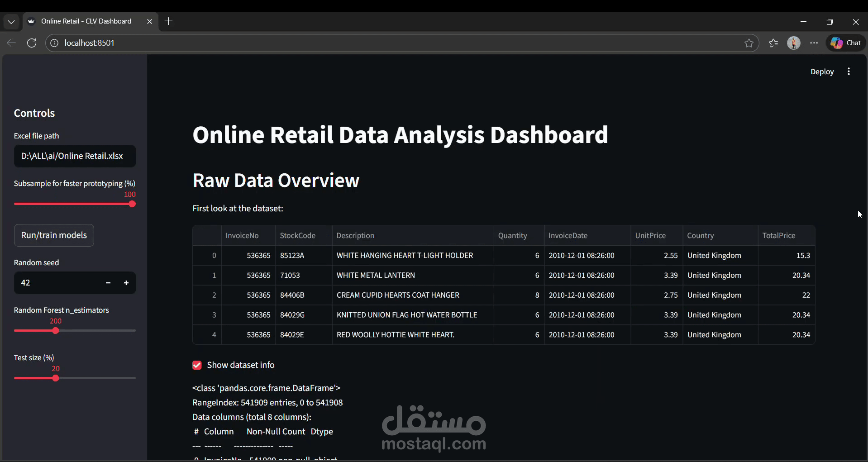
Task: Open a new browser tab
Action: pos(168,21)
